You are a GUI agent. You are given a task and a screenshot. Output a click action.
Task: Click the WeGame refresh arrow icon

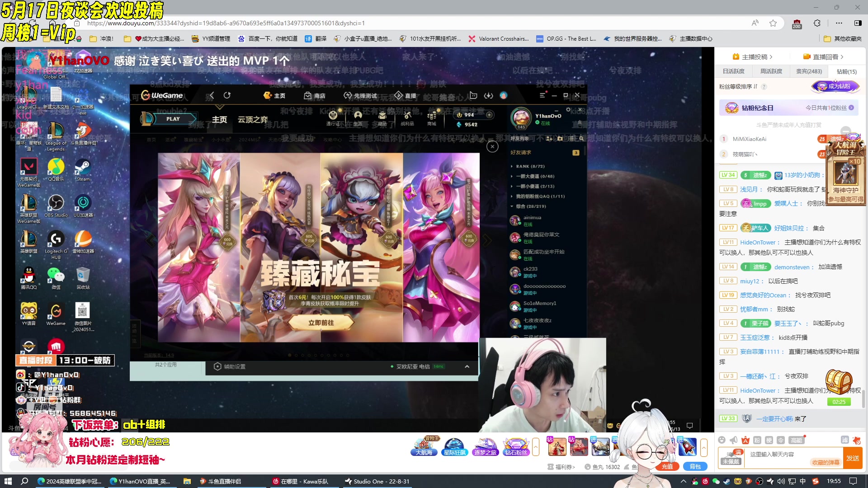(x=227, y=95)
